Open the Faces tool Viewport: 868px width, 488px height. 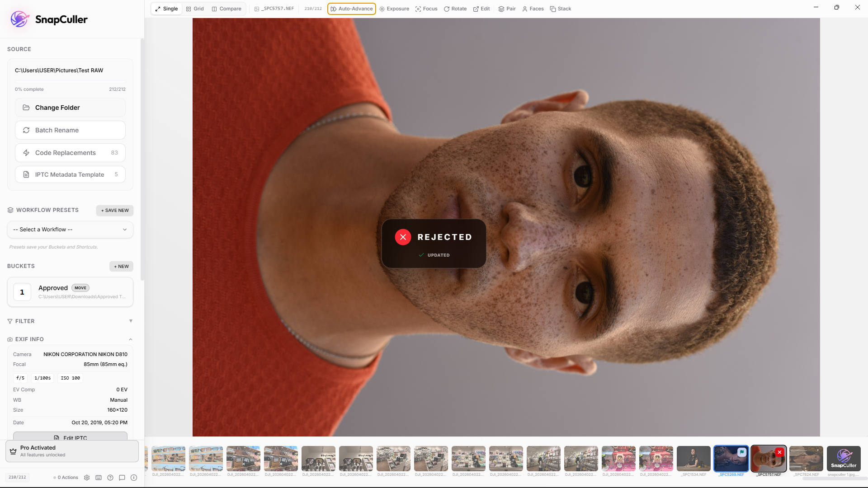(x=533, y=9)
